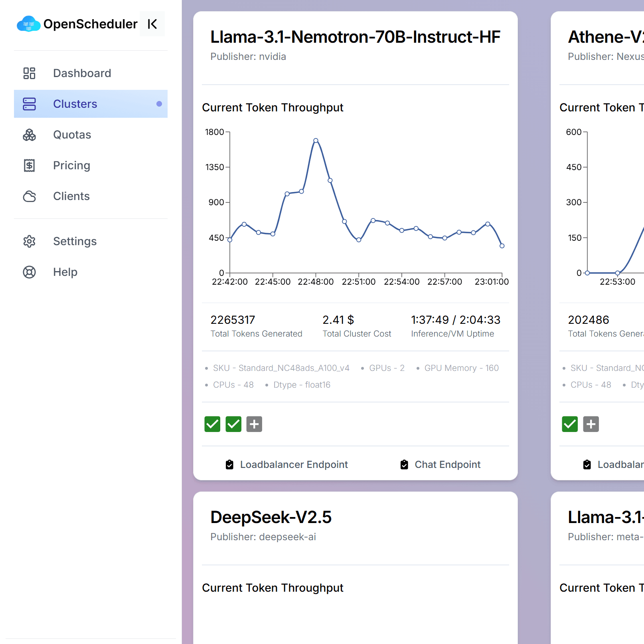Screen dimensions: 644x644
Task: Go to the Pricing page
Action: pos(72,165)
